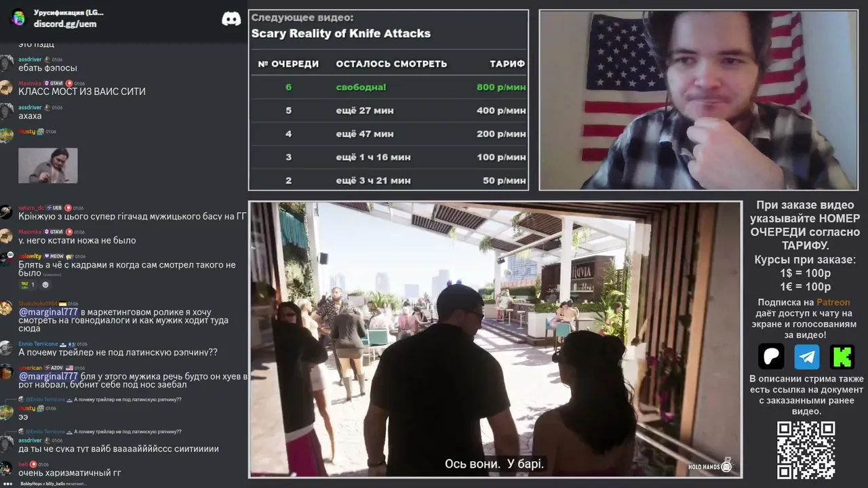This screenshot has height=488, width=868.
Task: Click the 'ещё 27 мин' queue entry
Action: (365, 110)
